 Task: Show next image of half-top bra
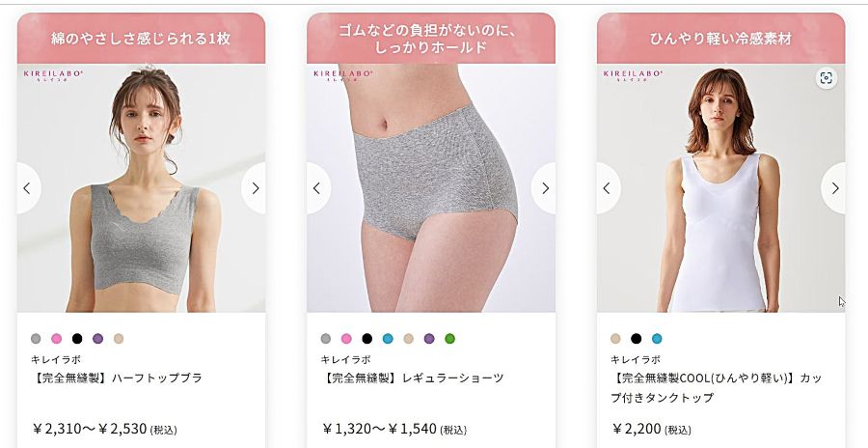click(254, 188)
